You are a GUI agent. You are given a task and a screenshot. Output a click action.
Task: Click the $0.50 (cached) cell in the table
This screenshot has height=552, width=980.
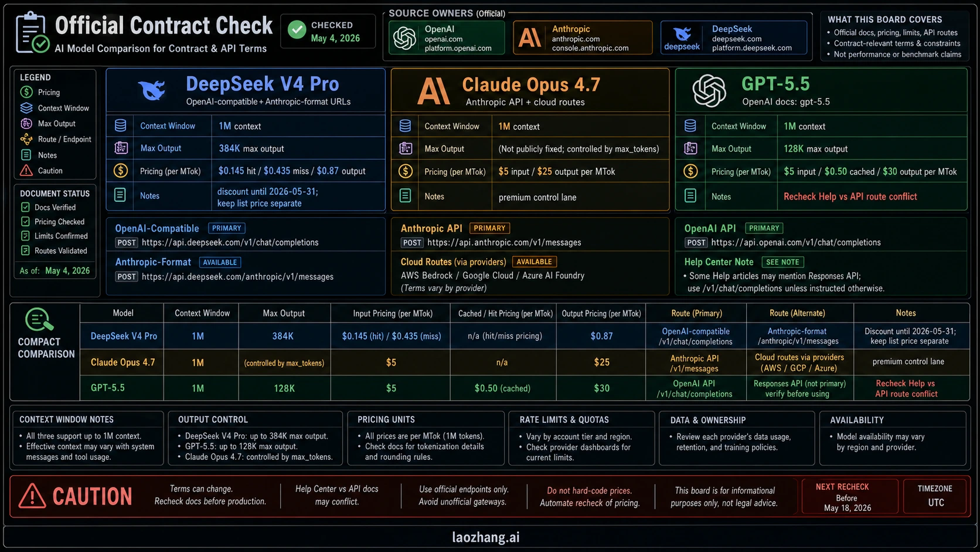tap(502, 388)
